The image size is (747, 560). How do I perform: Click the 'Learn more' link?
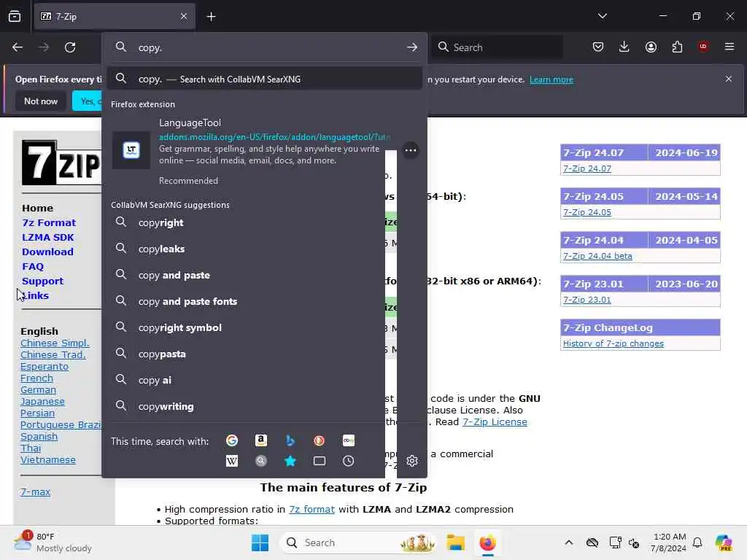[x=551, y=79]
